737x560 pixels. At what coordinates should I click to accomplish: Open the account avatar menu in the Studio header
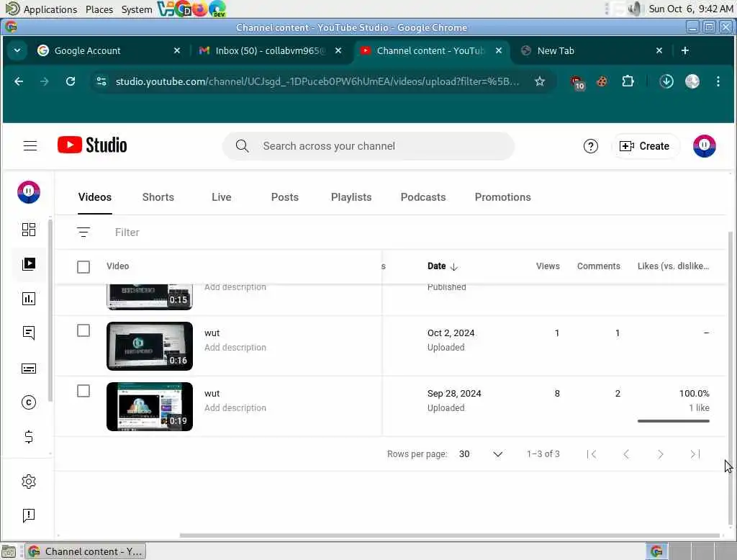coord(704,146)
